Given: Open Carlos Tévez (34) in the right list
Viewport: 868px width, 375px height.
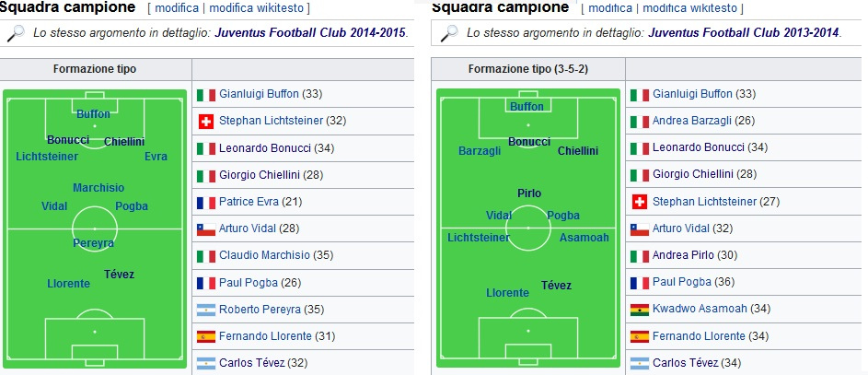Looking at the screenshot, I should (x=697, y=363).
